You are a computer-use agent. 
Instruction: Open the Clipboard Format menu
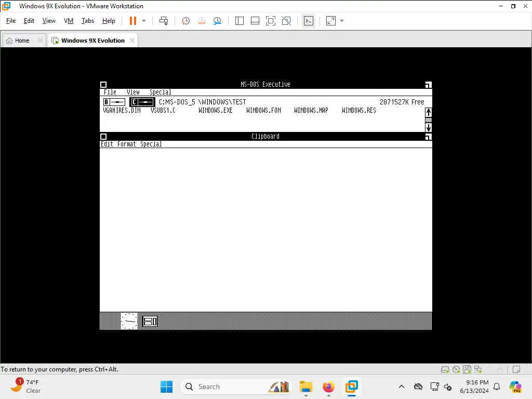(x=127, y=144)
